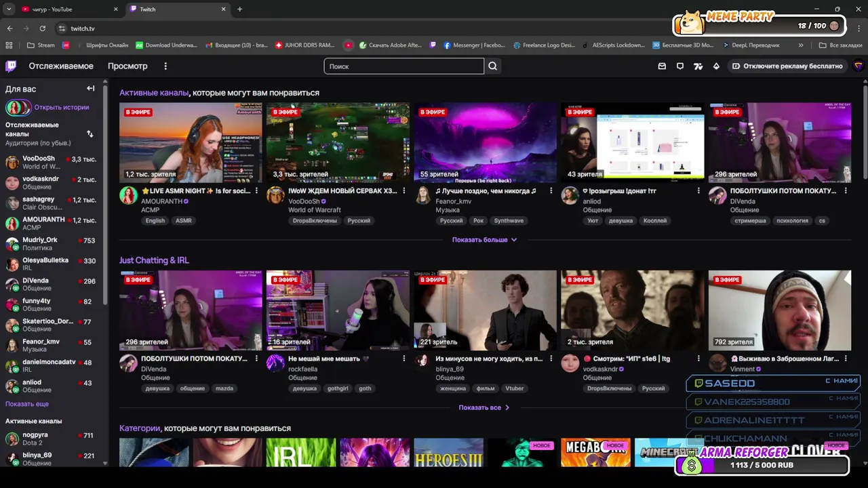
Task: Open the Messenger Facebook bookmark
Action: pos(475,45)
